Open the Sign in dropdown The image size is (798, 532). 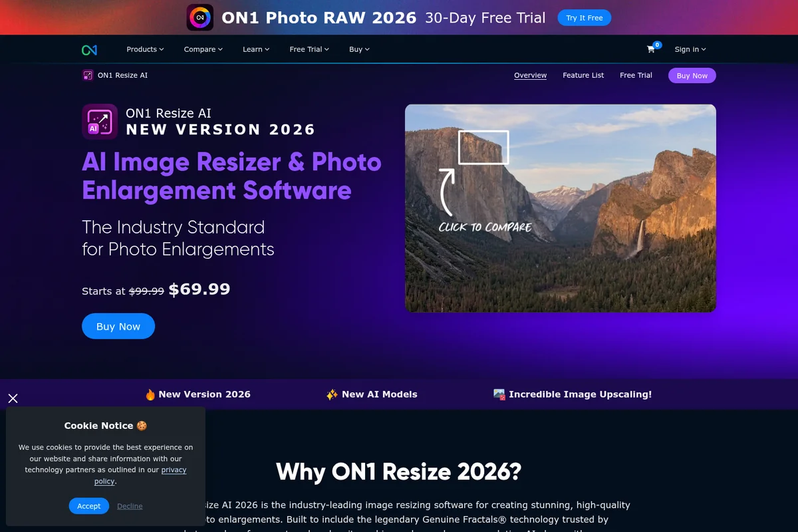pyautogui.click(x=690, y=49)
